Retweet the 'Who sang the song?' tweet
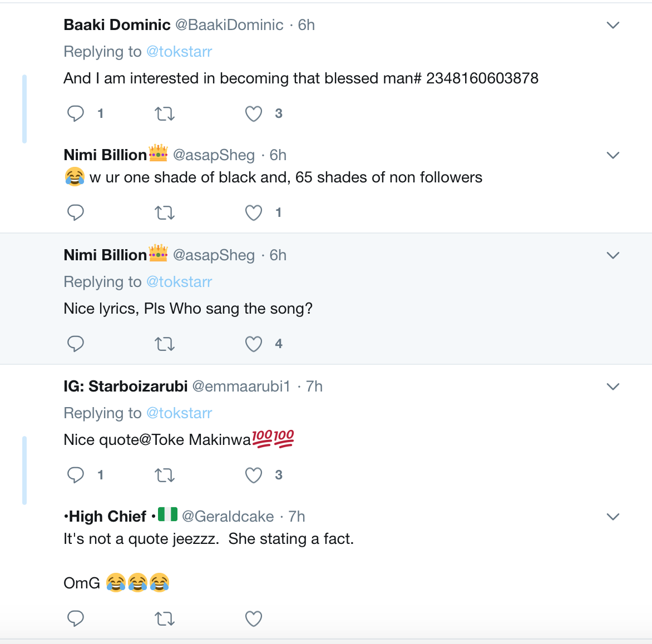This screenshot has width=652, height=644. point(165,344)
